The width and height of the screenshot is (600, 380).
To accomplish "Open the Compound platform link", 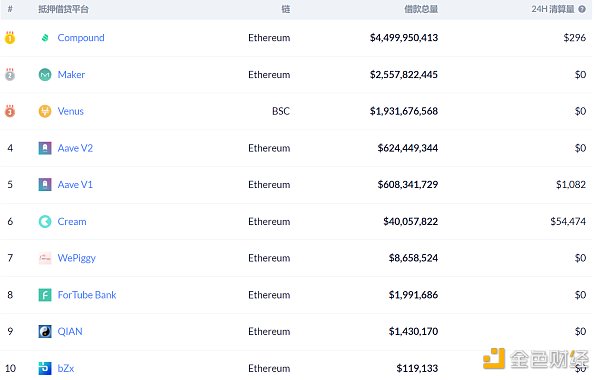I will 81,38.
